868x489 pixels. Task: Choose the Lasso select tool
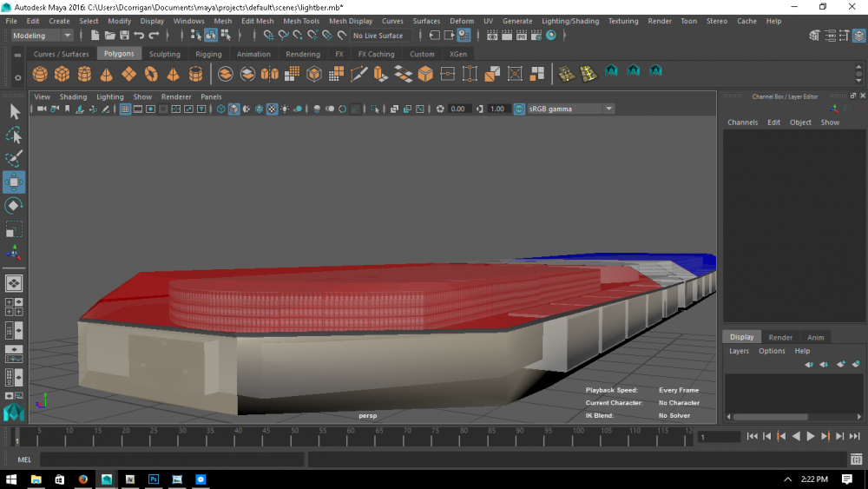tap(14, 135)
